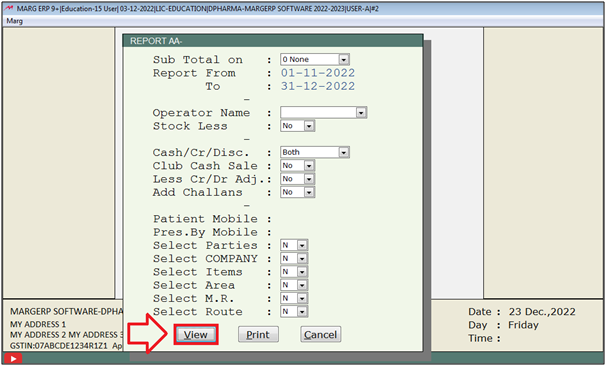607x366 pixels.
Task: Click the Select COMPANY label
Action: (x=205, y=258)
